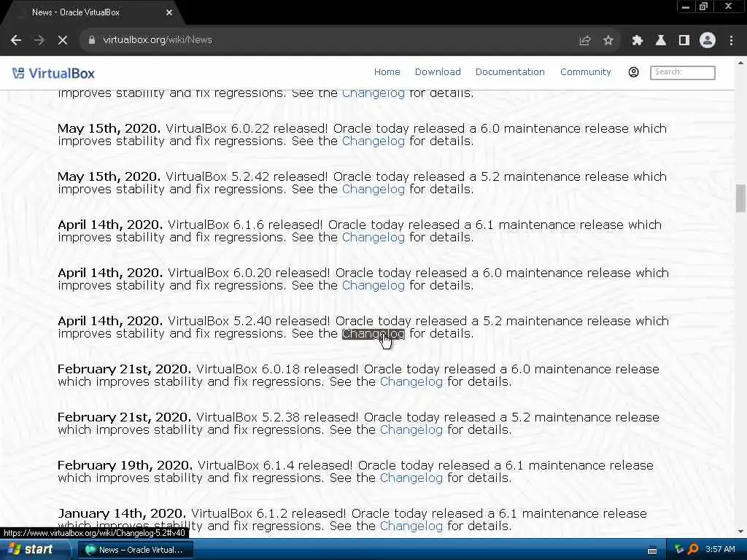Click the 'May 15th, 2020.' 6.0.22 date text
Viewport: 747px width, 560px height.
coord(109,129)
